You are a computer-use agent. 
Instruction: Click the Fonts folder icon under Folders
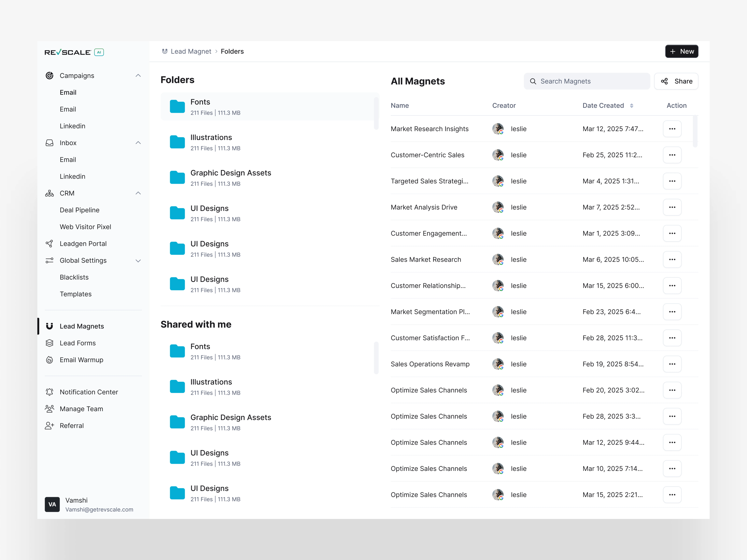click(177, 106)
